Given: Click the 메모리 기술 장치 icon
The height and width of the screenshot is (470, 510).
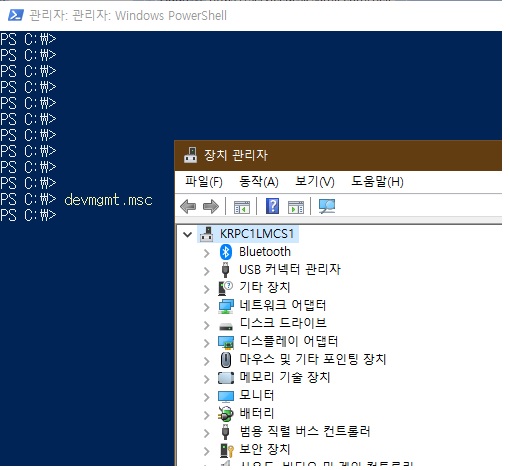Looking at the screenshot, I should (x=226, y=378).
